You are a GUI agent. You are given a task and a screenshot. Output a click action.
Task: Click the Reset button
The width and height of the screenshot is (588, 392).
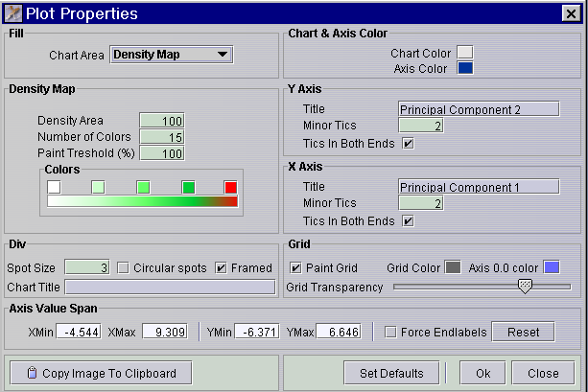tap(523, 332)
